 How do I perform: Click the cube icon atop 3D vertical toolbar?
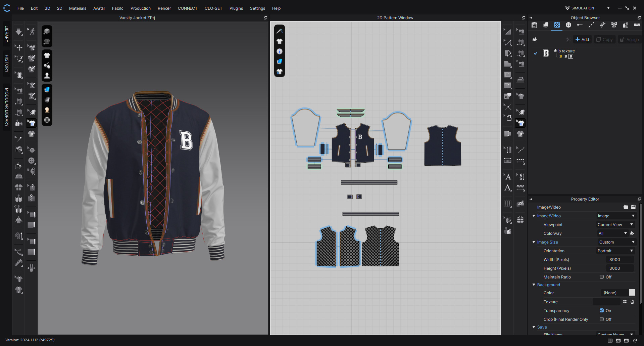[x=47, y=31]
